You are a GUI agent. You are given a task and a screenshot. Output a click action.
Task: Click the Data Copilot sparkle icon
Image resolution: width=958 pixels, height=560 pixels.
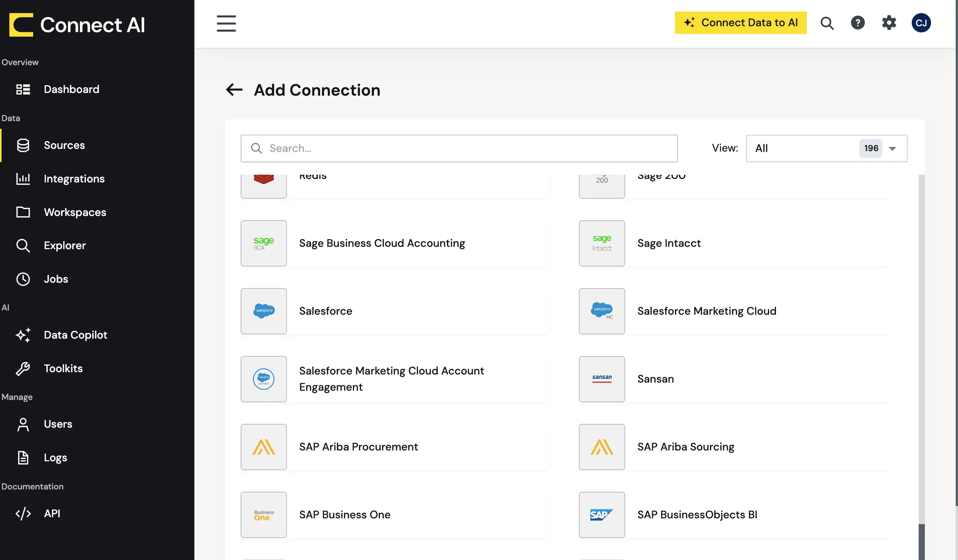coord(23,335)
